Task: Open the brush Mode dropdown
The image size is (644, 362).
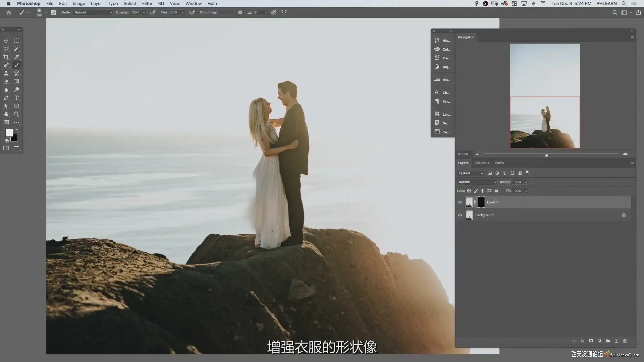Action: point(93,12)
